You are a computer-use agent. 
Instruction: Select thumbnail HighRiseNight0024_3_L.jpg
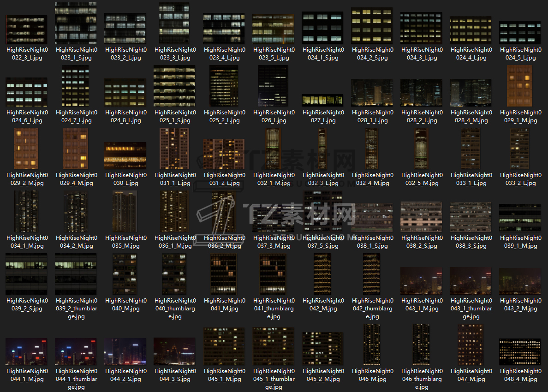point(421,28)
